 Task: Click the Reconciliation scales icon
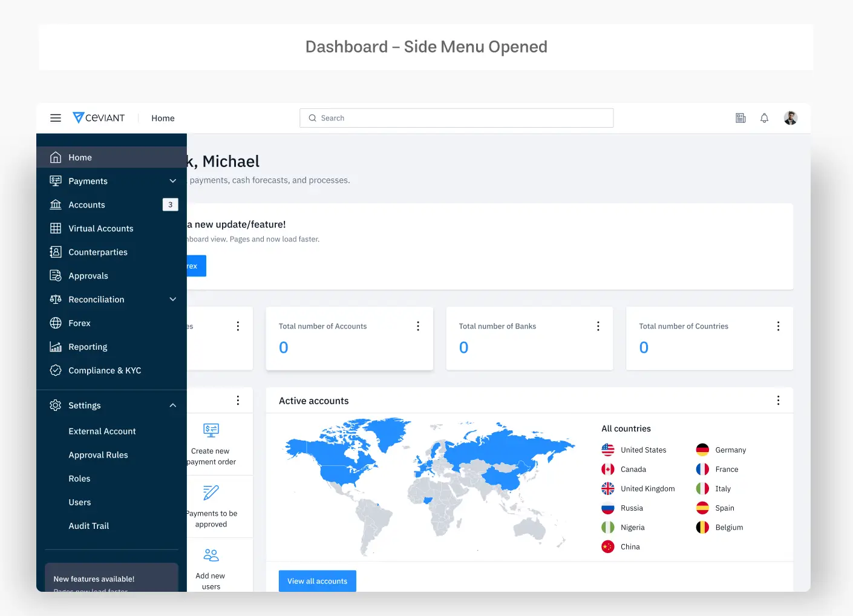tap(56, 299)
